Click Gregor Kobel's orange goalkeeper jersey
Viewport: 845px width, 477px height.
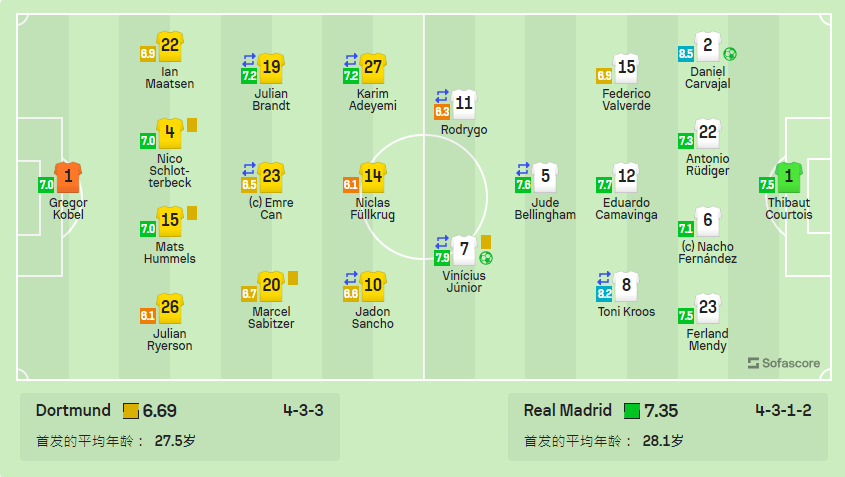click(68, 177)
